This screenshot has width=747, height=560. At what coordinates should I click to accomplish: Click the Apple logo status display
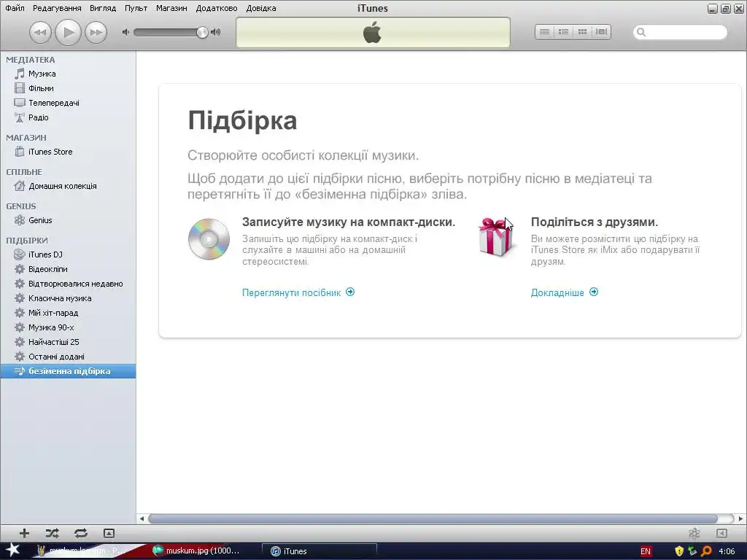[x=373, y=33]
